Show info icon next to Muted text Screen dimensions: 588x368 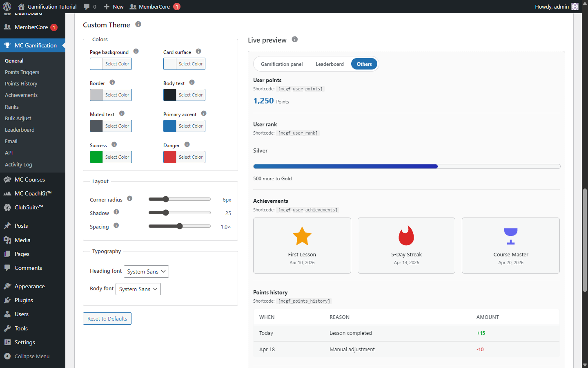coord(122,113)
